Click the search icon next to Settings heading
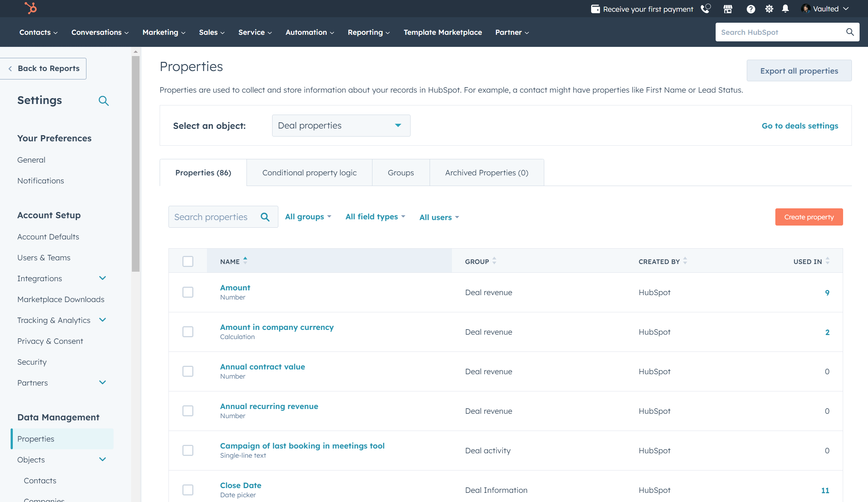Viewport: 868px width, 502px height. click(104, 101)
